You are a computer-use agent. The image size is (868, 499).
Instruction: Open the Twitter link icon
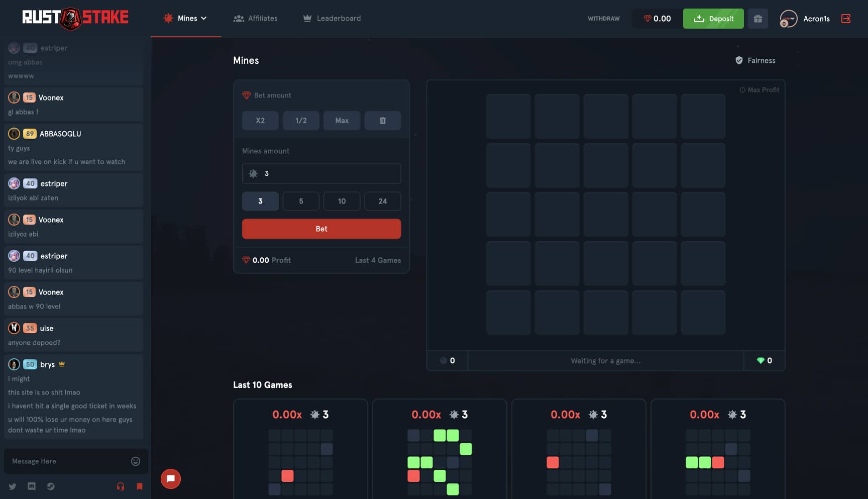[13, 486]
